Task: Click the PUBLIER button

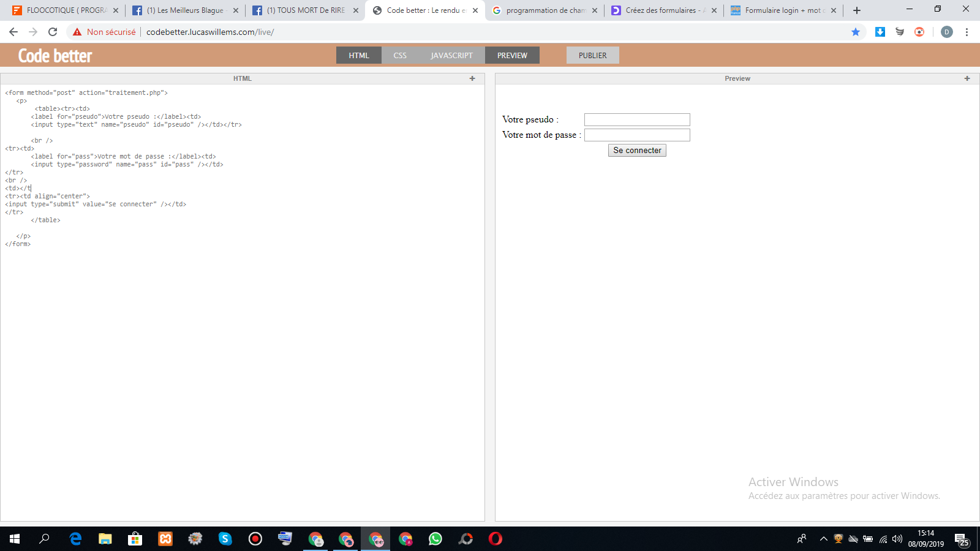Action: coord(592,55)
